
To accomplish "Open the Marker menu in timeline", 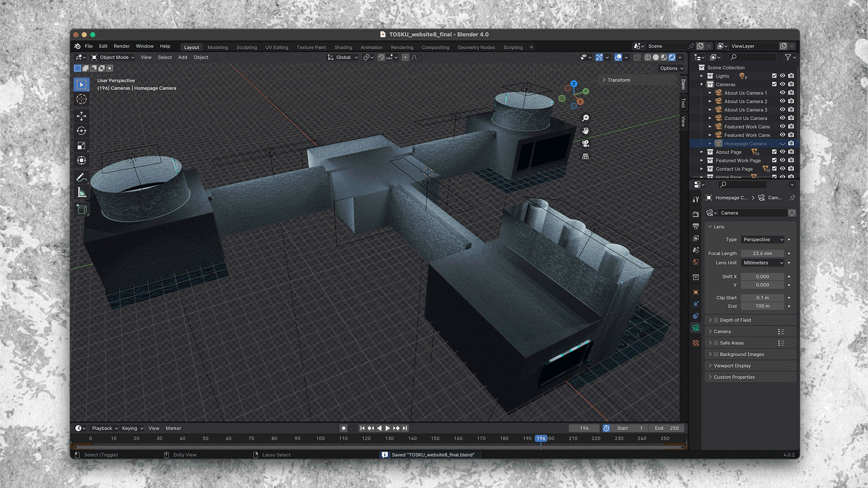I will (x=173, y=428).
